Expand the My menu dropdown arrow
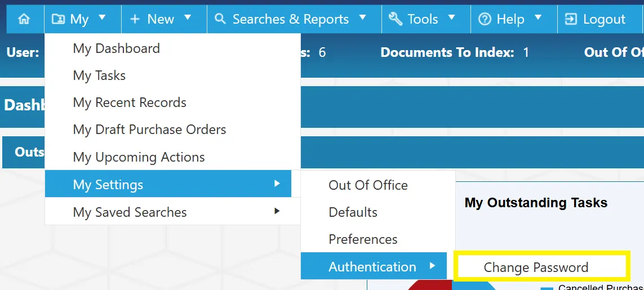This screenshot has width=644, height=290. 103,17
